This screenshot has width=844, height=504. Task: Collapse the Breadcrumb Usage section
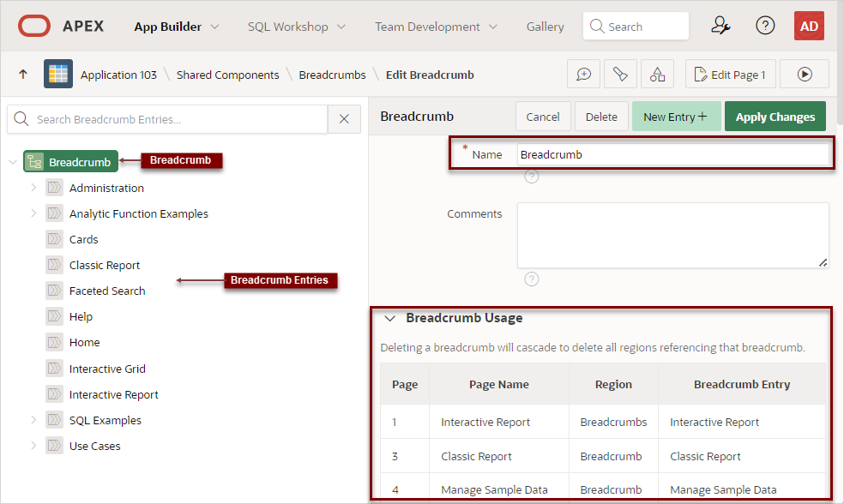390,319
